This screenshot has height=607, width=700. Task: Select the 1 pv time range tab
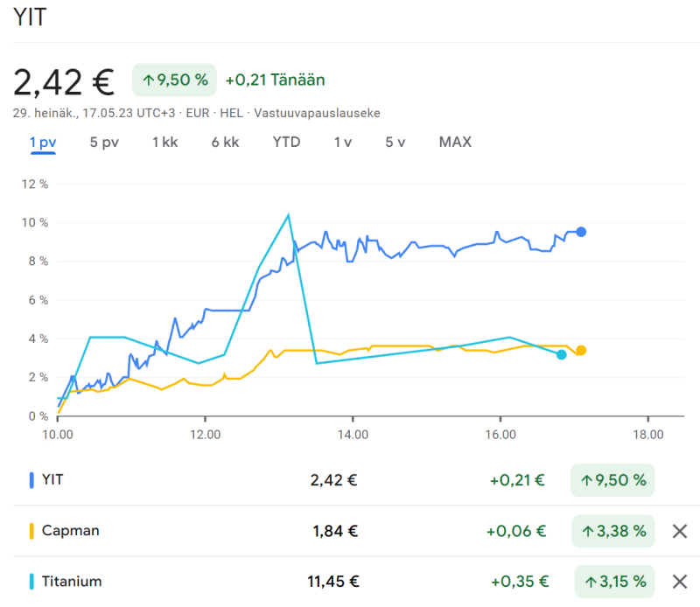pyautogui.click(x=43, y=143)
